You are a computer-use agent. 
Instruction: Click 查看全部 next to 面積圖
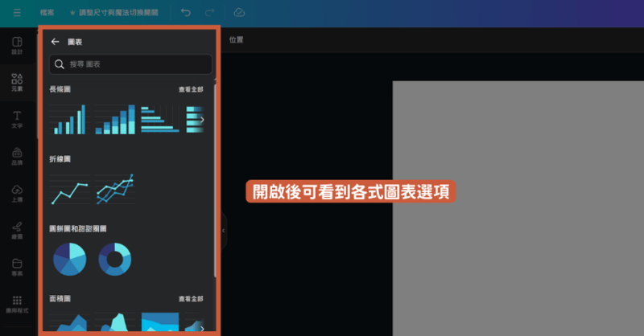pyautogui.click(x=192, y=299)
